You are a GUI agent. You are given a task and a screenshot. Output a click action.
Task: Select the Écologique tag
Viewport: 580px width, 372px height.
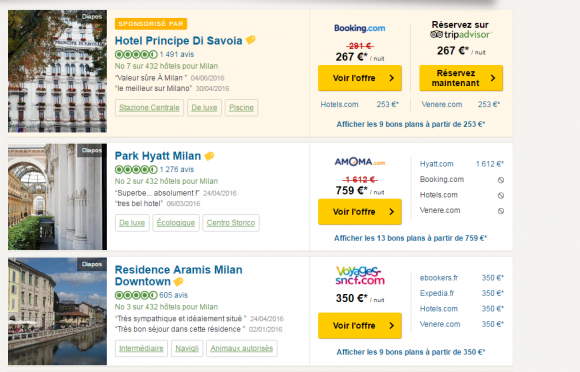[x=176, y=223]
